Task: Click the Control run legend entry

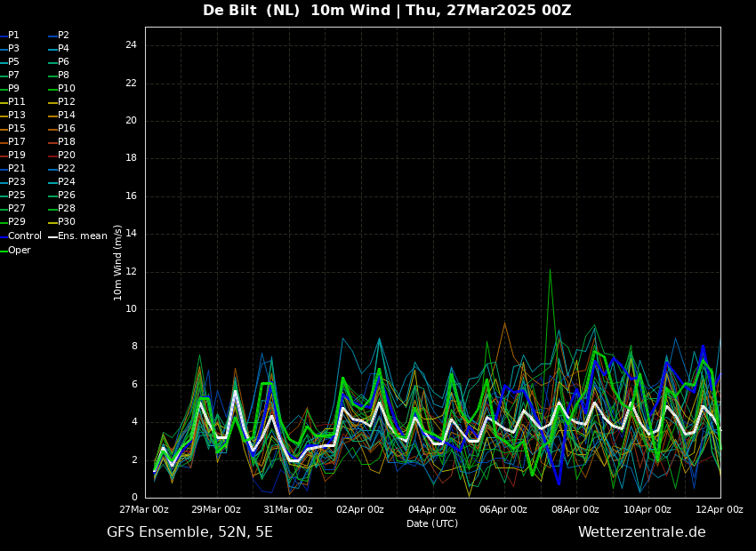Action: [24, 236]
